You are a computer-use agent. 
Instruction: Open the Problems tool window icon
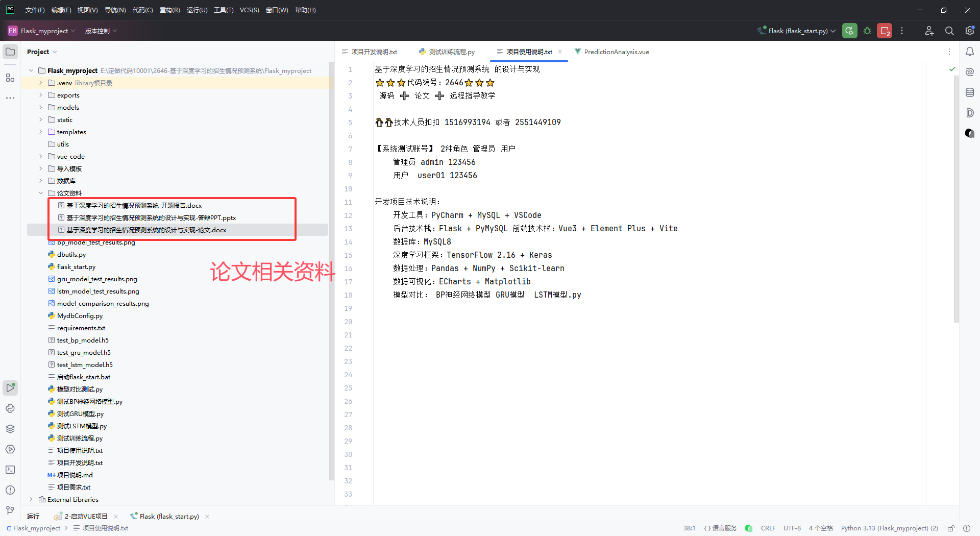pos(10,490)
